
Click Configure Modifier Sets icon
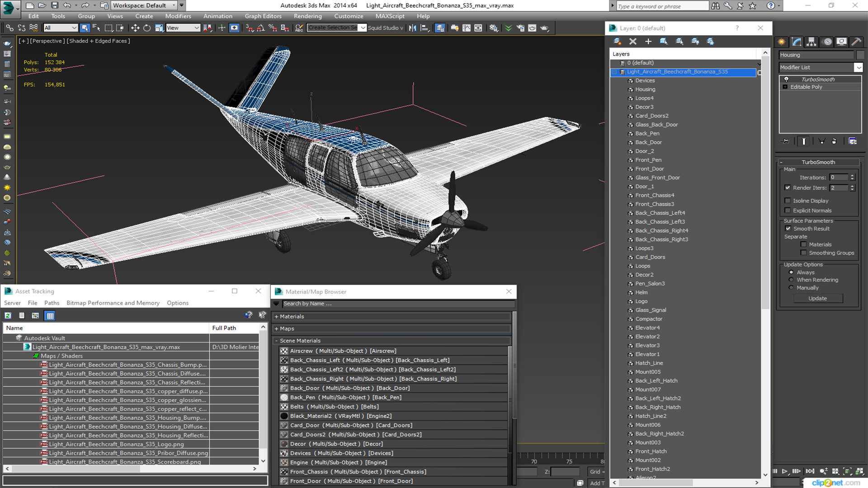pos(853,141)
